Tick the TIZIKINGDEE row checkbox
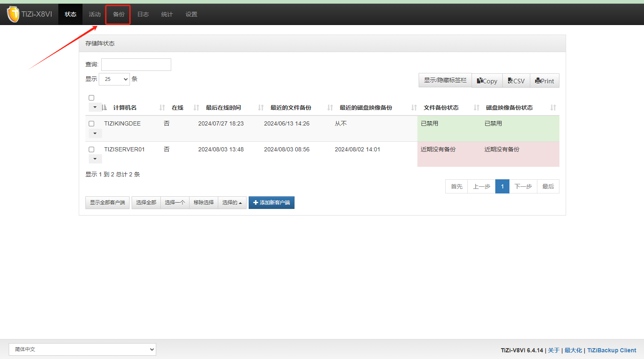Viewport: 644px width, 359px height. [92, 124]
